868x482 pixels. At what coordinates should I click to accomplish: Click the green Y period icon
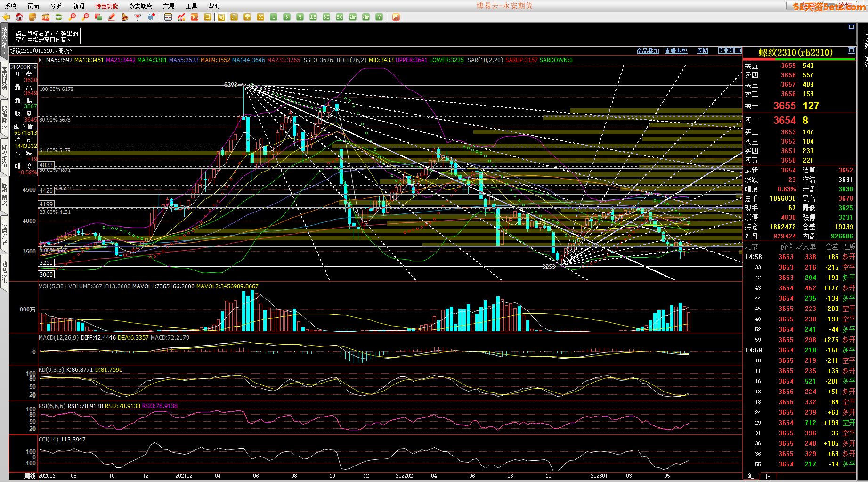[379, 17]
